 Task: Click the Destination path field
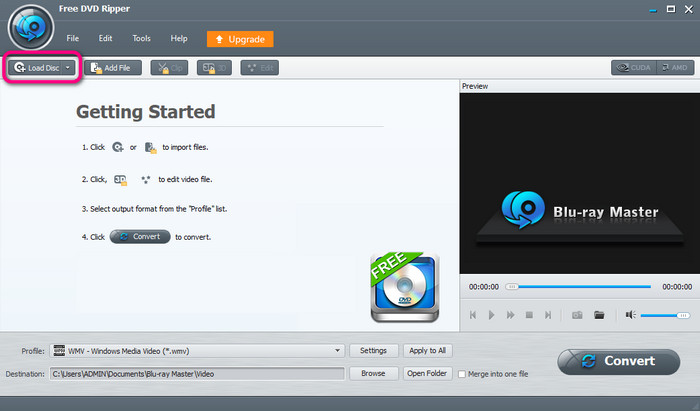pyautogui.click(x=197, y=374)
